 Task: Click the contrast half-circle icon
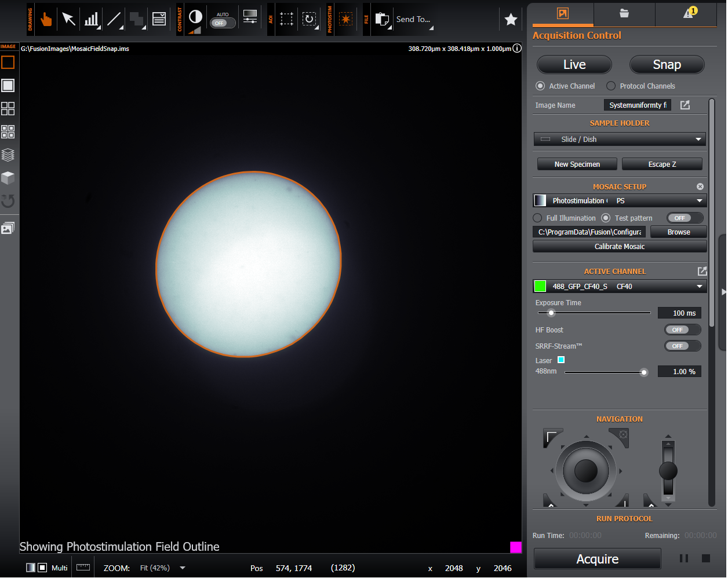[x=196, y=17]
